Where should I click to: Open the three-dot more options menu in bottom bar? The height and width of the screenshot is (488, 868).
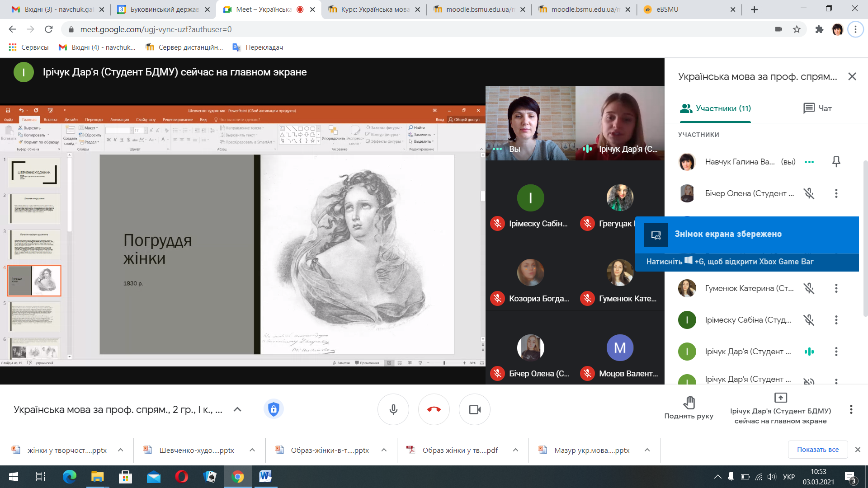[851, 409]
